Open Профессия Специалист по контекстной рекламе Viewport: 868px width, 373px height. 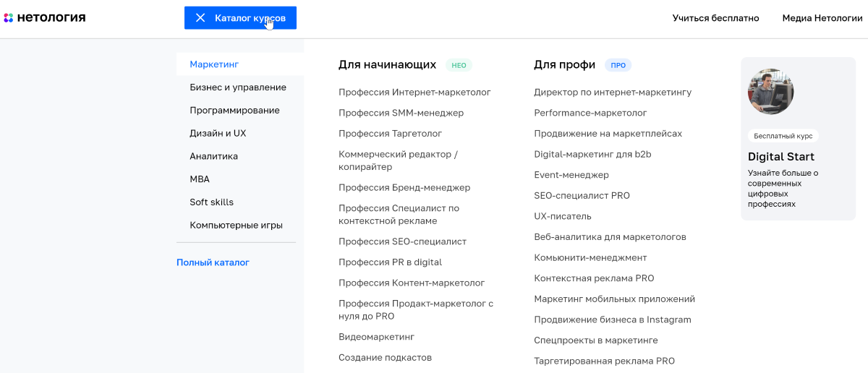click(x=399, y=215)
